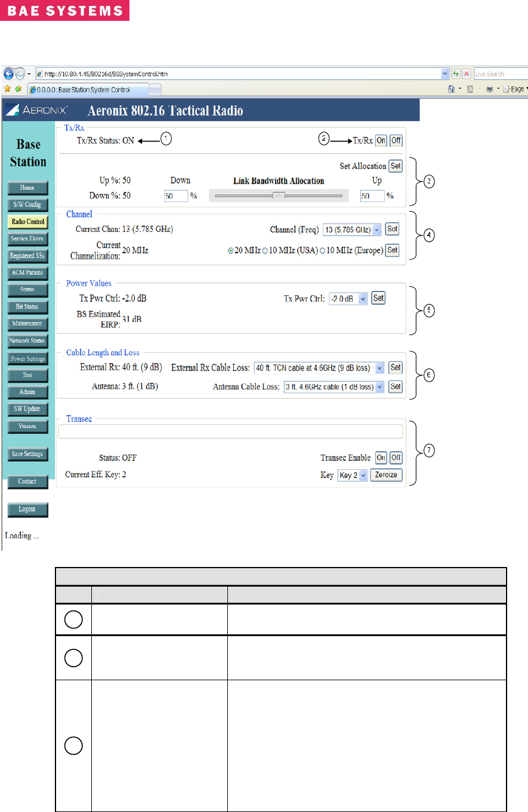Open the Transec Key dropdown
Viewport: 528px width, 812px height.
tap(352, 475)
